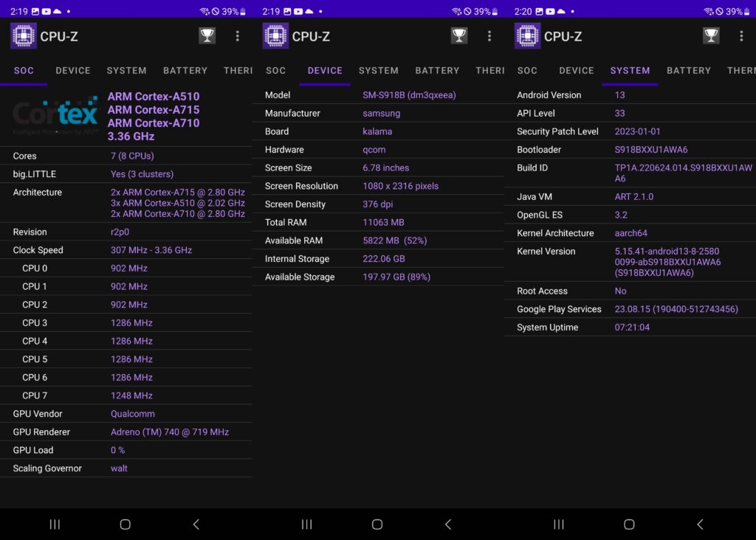Open the overflow menu in the DEVICE screen

(x=489, y=36)
